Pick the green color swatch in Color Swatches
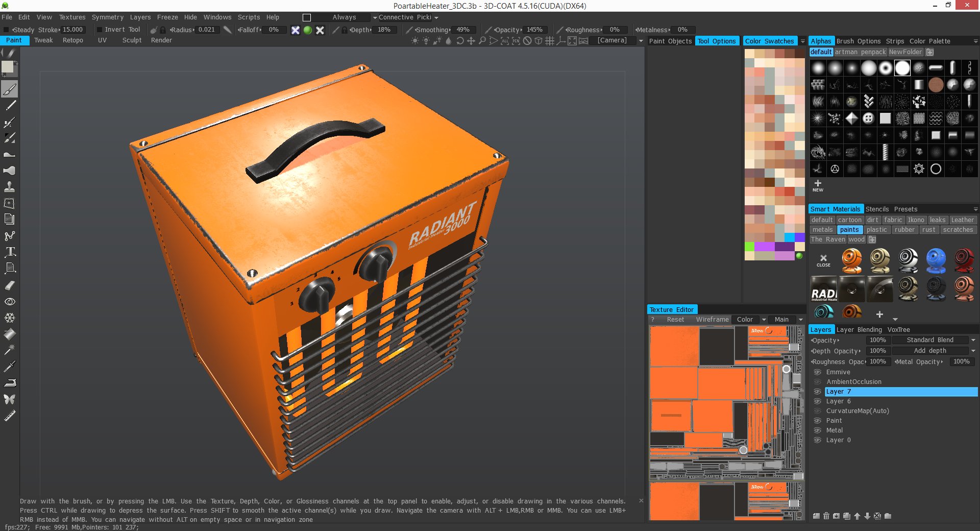 (x=749, y=248)
